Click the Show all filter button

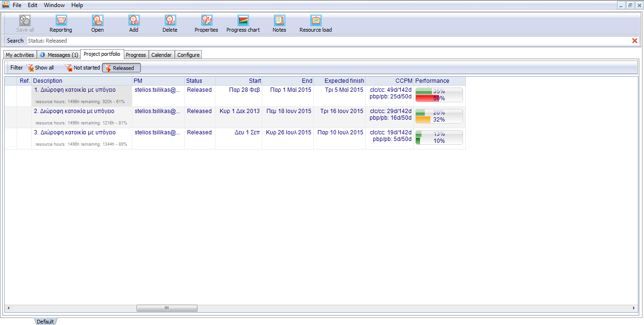click(x=40, y=68)
